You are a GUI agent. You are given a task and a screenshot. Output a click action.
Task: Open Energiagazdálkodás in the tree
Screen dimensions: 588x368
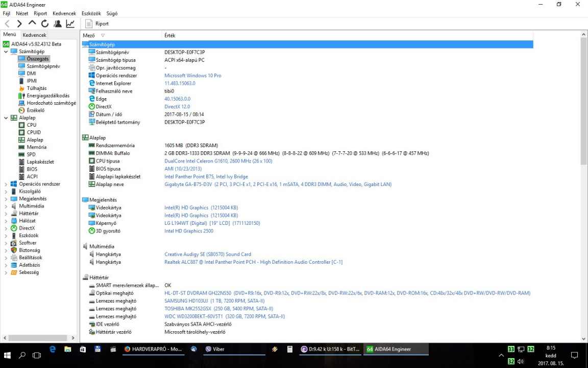point(47,96)
